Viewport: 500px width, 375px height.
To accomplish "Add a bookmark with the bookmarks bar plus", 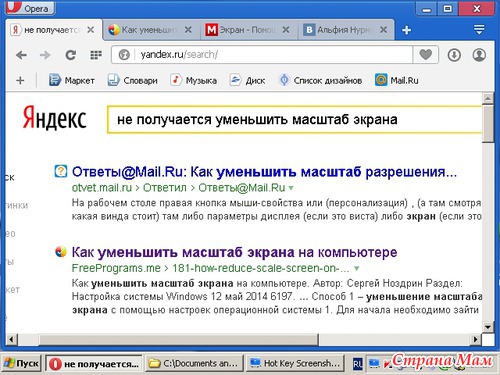I will [20, 80].
